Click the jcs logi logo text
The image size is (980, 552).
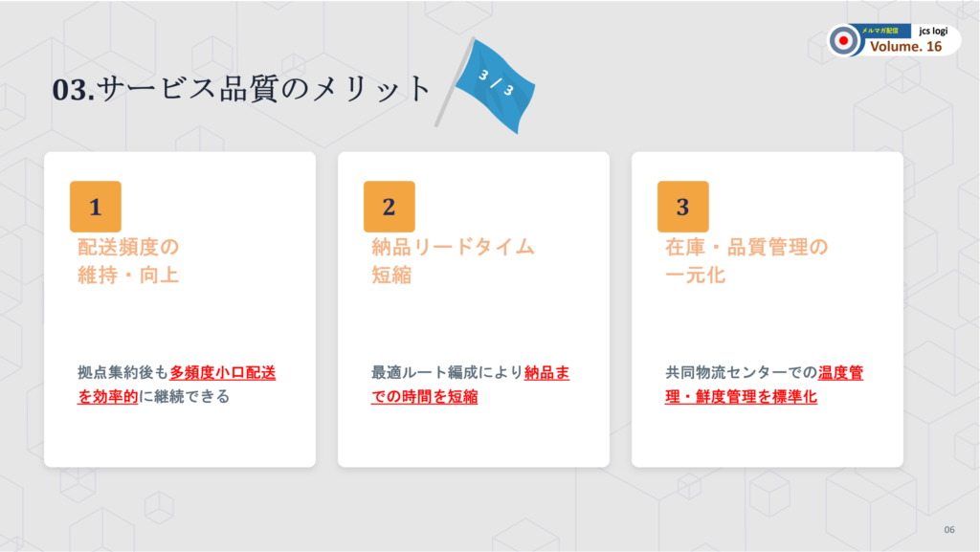[933, 31]
